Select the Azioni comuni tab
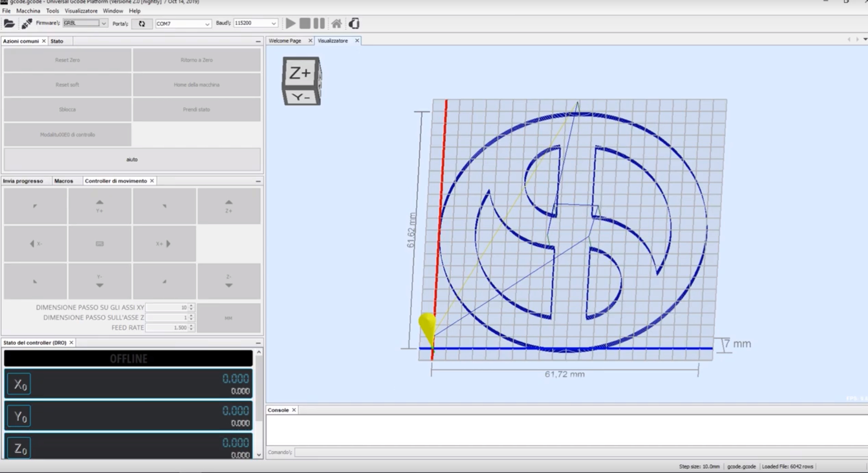Screen dimensions: 868x473 (x=21, y=41)
